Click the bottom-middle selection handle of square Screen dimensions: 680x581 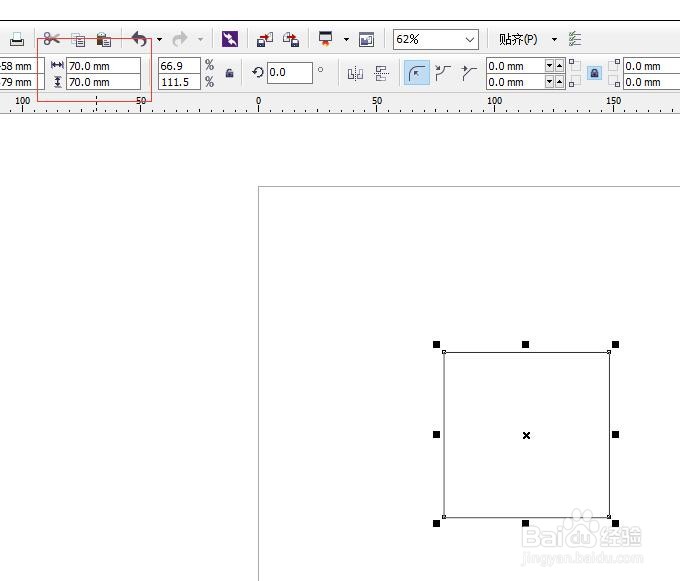525,523
